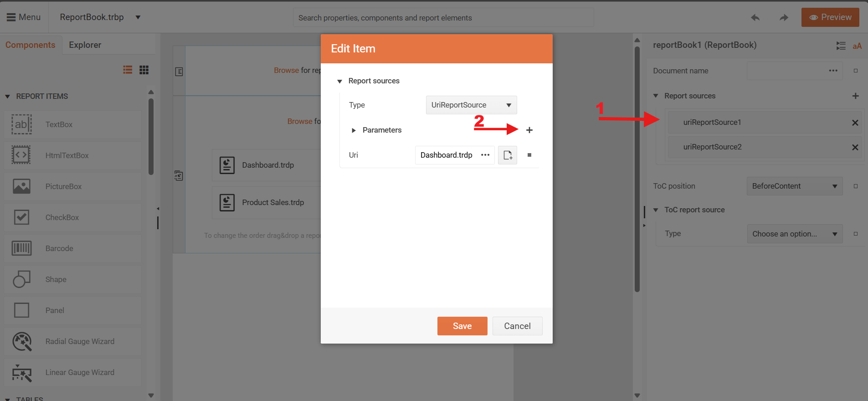The image size is (868, 401).
Task: Select the Radial Gauge Wizard icon
Action: coord(21,341)
